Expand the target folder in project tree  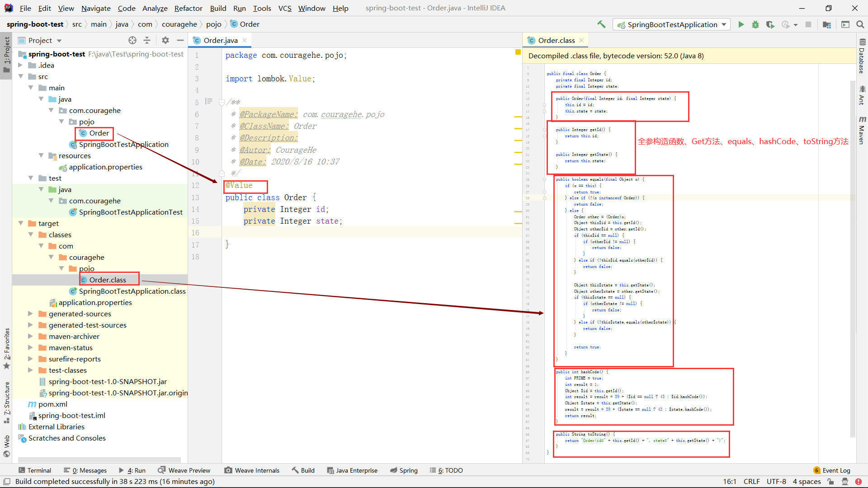pos(23,223)
